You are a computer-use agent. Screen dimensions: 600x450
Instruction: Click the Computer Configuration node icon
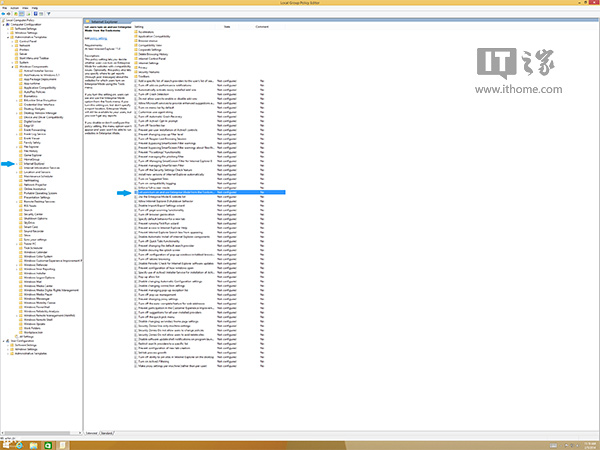[8, 24]
